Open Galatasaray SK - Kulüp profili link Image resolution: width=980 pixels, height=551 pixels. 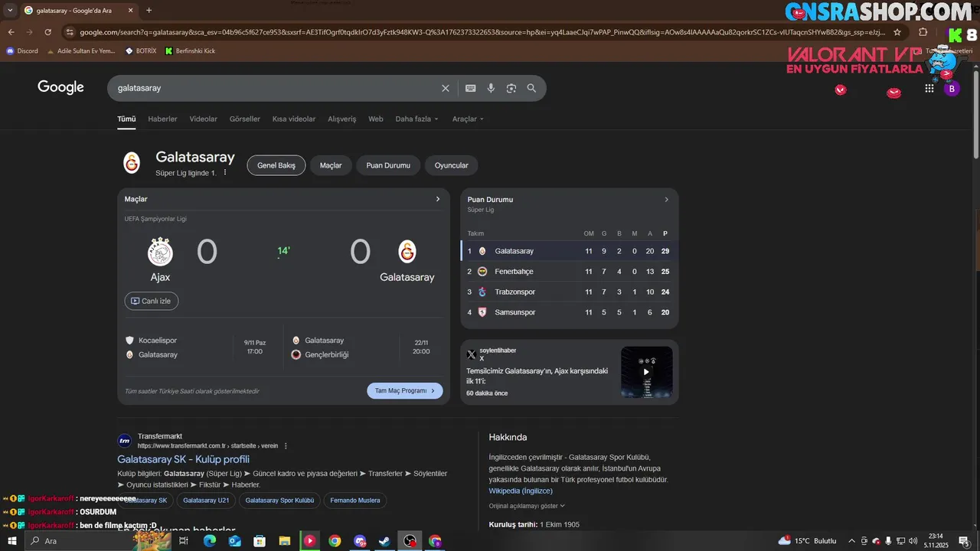[x=184, y=459]
